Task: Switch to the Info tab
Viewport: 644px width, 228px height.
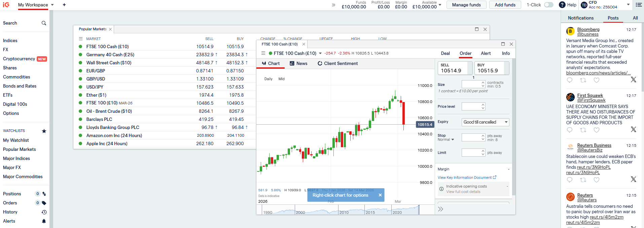Action: (x=506, y=53)
